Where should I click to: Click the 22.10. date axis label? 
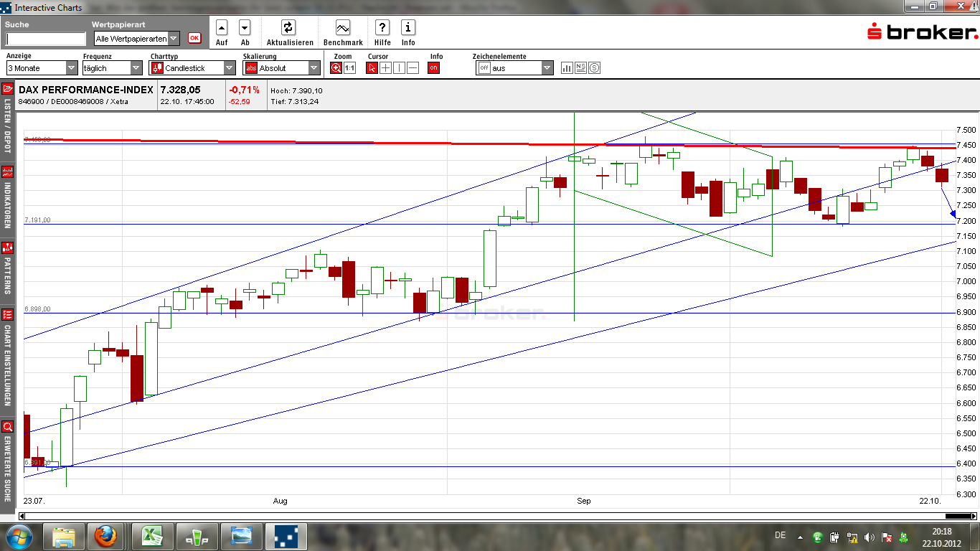(x=930, y=501)
